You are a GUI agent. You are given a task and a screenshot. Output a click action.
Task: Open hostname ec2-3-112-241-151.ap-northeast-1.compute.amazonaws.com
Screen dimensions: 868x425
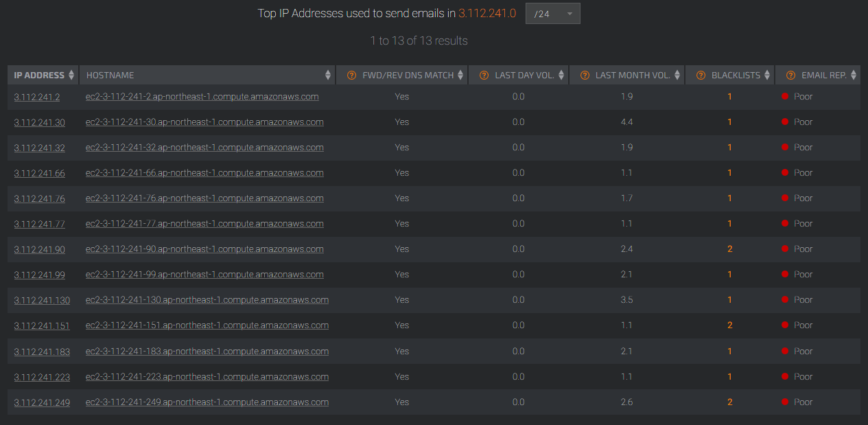pos(207,325)
